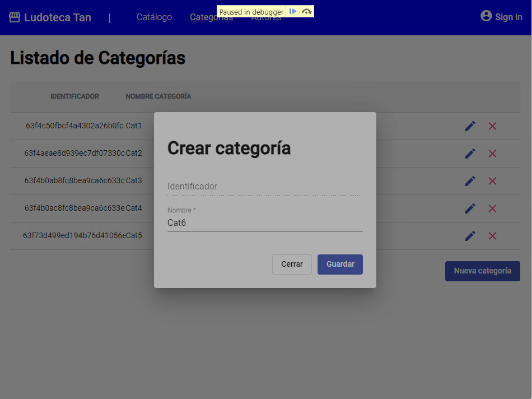Screen dimensions: 532x399
Task: Click the Ludoteca Tan logo icon
Action: [14, 17]
